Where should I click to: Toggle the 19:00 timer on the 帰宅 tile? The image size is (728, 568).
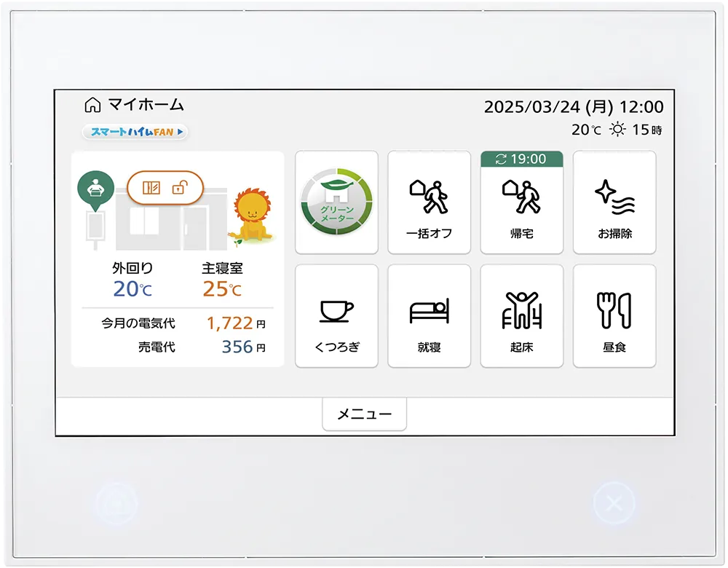click(520, 159)
